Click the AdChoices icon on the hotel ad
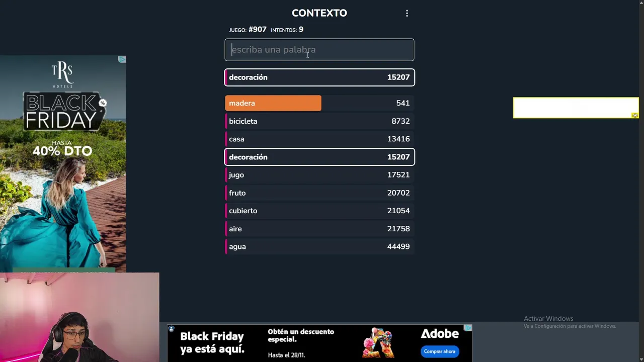This screenshot has height=362, width=644. point(122,59)
